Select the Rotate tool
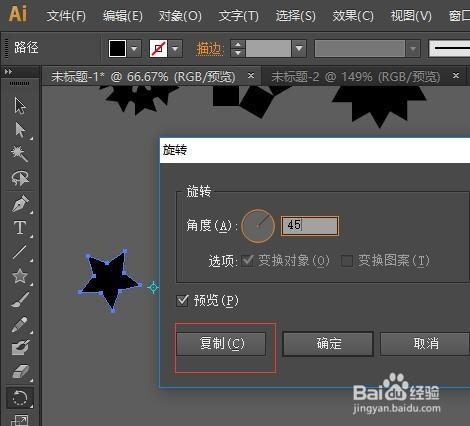The width and height of the screenshot is (470, 426). tap(20, 398)
